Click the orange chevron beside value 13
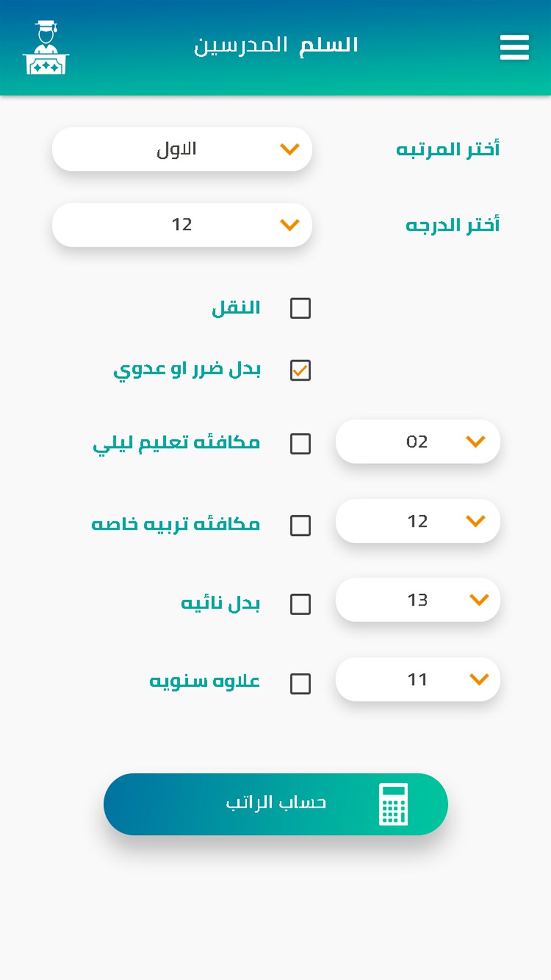The height and width of the screenshot is (980, 551). tap(479, 600)
